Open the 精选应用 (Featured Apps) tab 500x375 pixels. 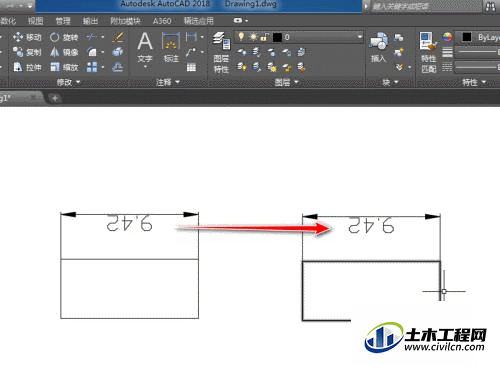(199, 21)
